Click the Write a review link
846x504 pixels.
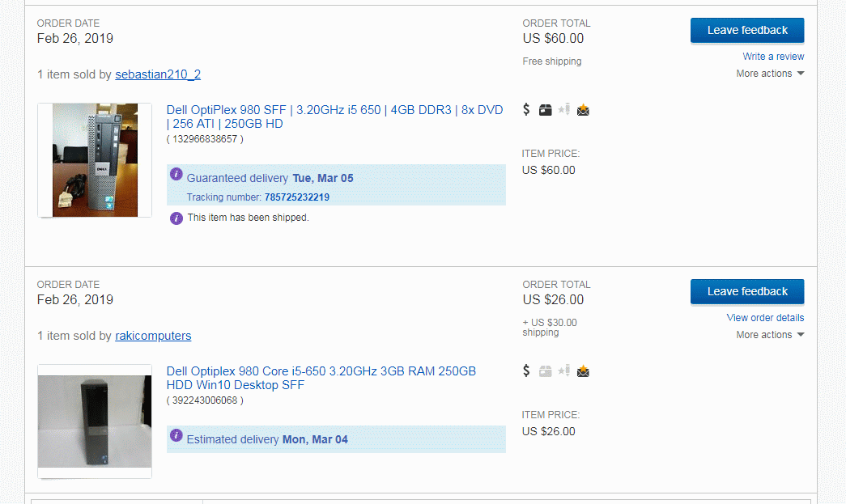[773, 57]
